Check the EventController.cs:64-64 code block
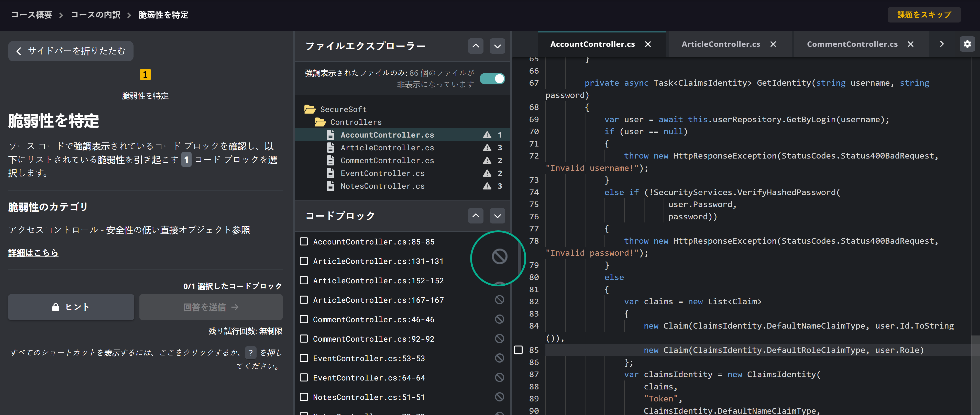 point(304,377)
